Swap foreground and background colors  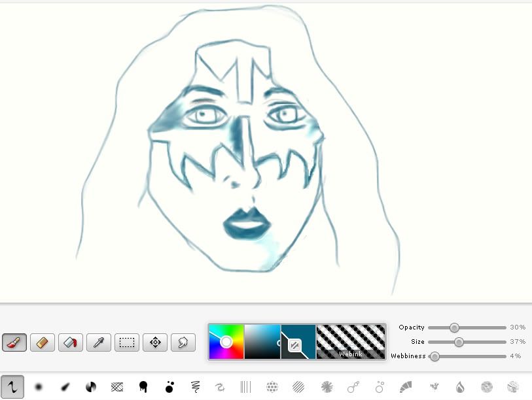(294, 345)
